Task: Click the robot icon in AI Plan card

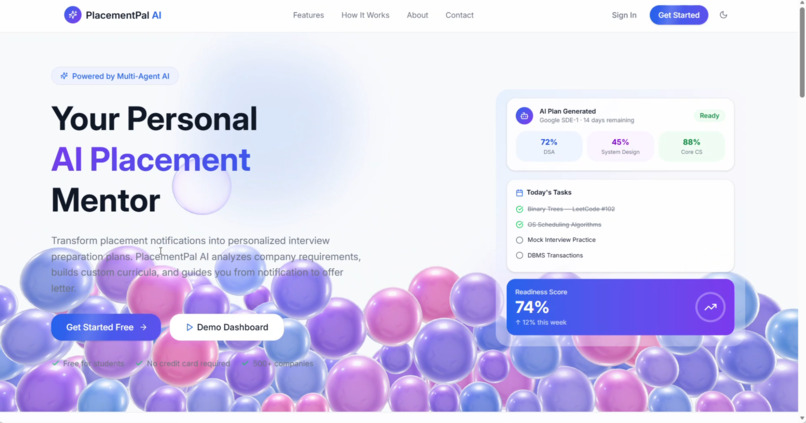Action: (x=524, y=116)
